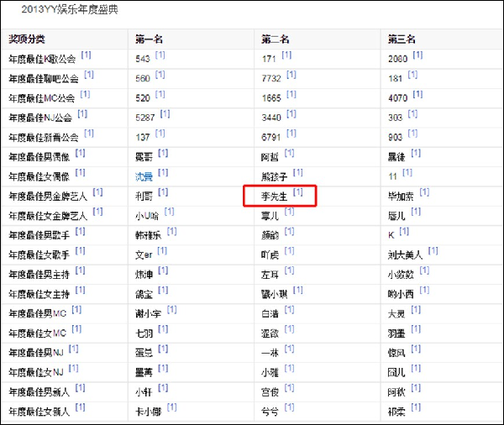Select the 年度最佳MC公会 row label
This screenshot has width=504, height=425.
42,98
